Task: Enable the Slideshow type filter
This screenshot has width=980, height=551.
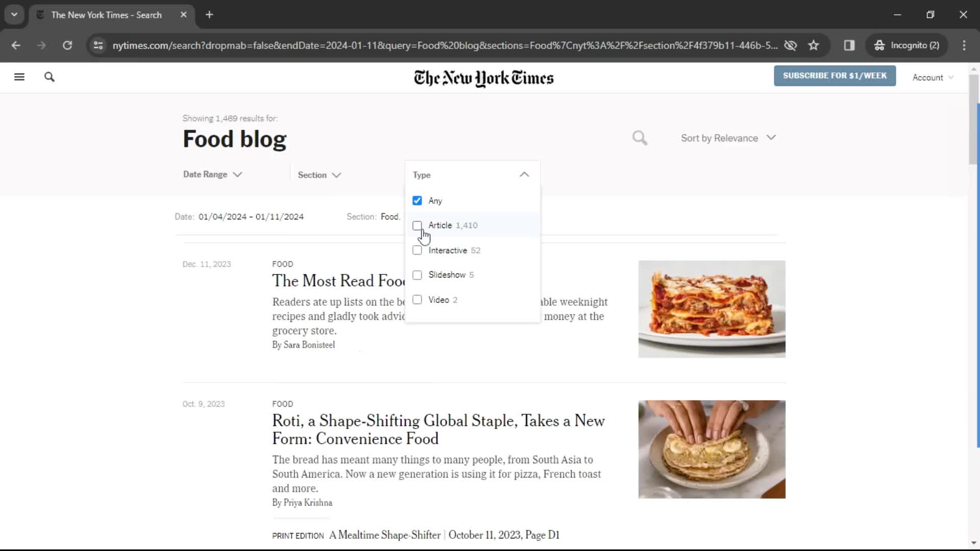Action: 417,275
